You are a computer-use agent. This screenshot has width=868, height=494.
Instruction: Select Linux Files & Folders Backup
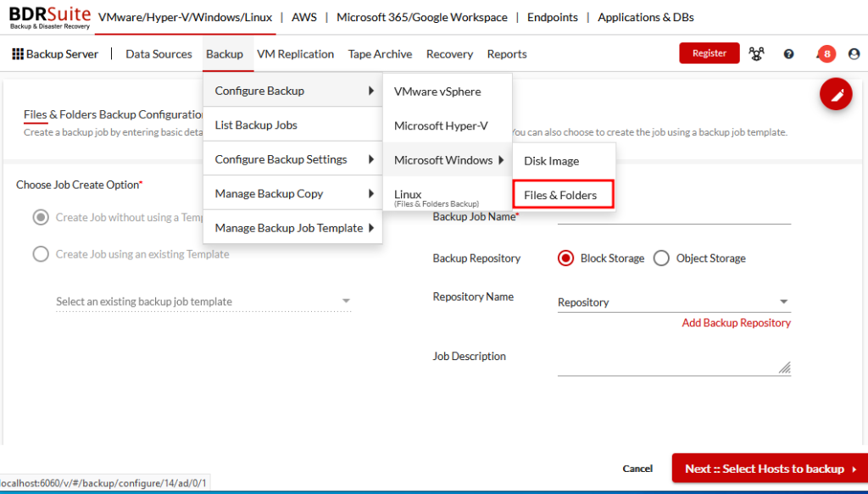point(448,197)
